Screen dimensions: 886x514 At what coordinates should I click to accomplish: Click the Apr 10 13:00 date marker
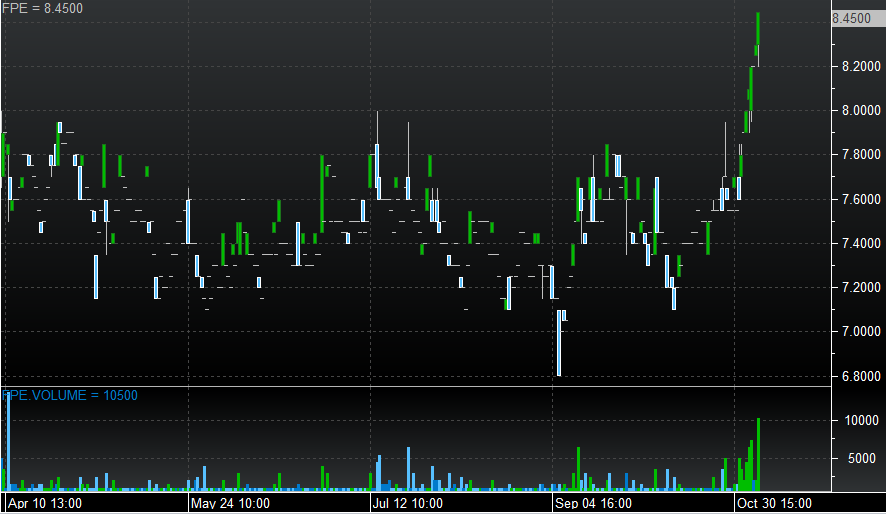(x=46, y=503)
